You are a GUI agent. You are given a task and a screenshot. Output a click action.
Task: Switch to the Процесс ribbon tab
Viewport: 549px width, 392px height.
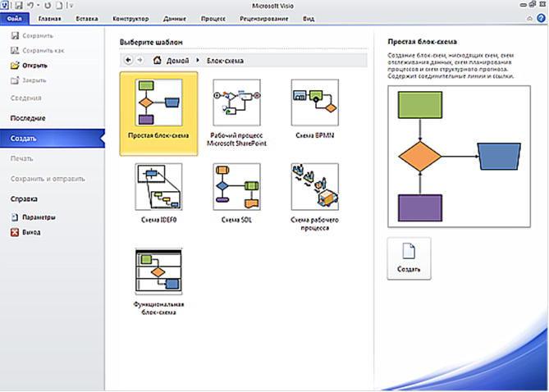point(213,19)
